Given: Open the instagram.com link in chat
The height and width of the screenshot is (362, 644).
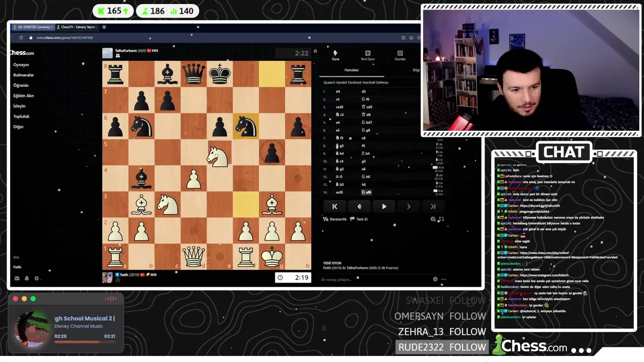Looking at the screenshot, I should pos(544,275).
